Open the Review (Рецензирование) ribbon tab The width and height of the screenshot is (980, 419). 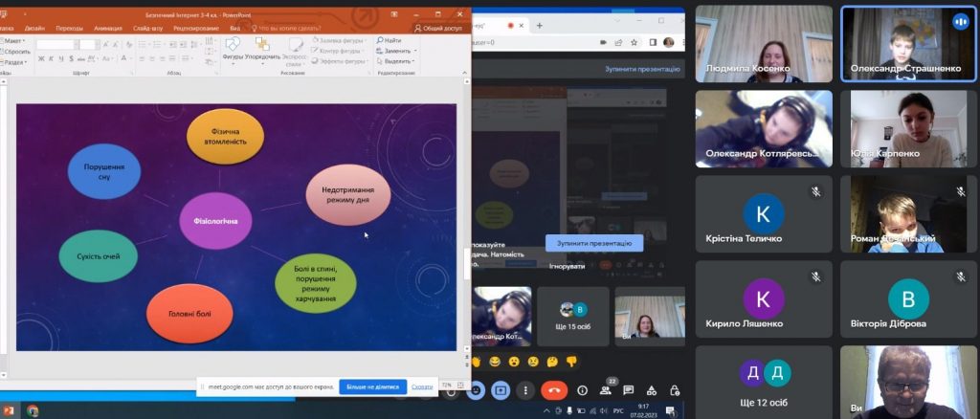tap(196, 28)
